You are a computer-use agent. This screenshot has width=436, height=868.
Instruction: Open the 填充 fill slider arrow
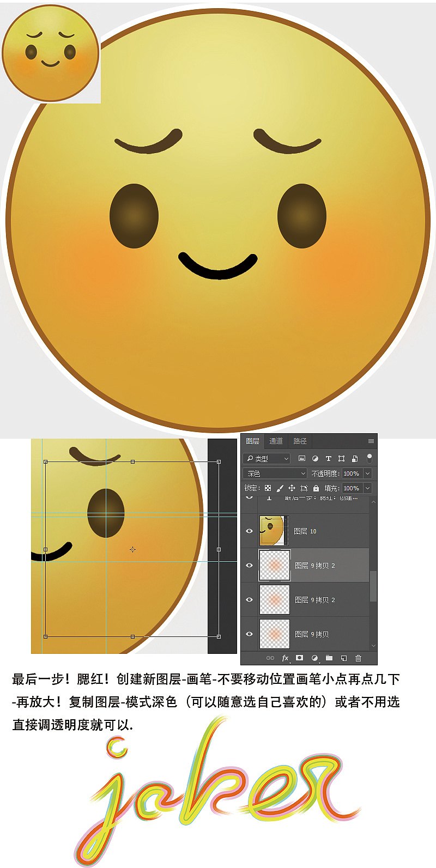click(367, 488)
